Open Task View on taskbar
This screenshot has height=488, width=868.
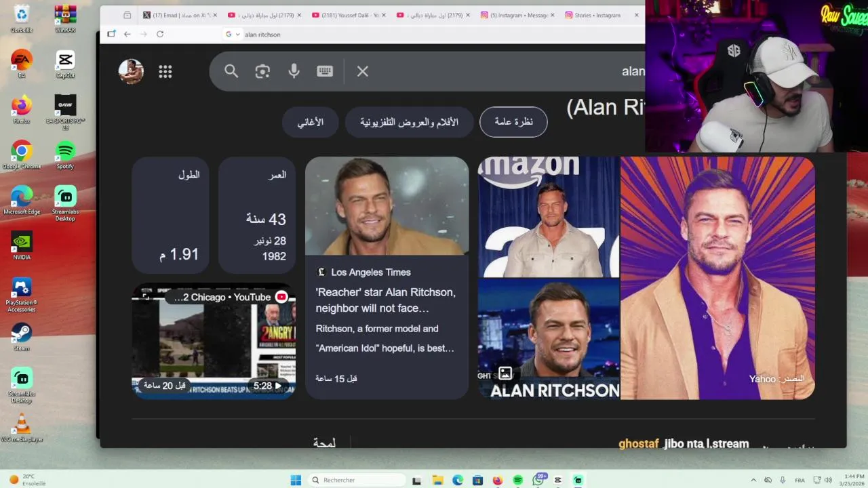pyautogui.click(x=417, y=480)
